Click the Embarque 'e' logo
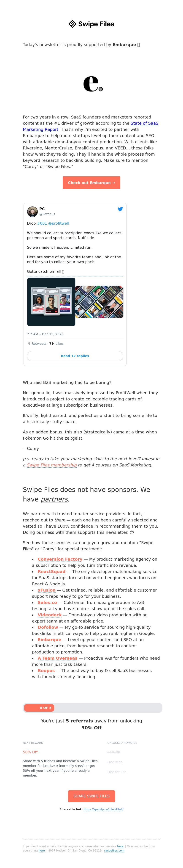Viewport: 183px width, 868px height. (93, 84)
